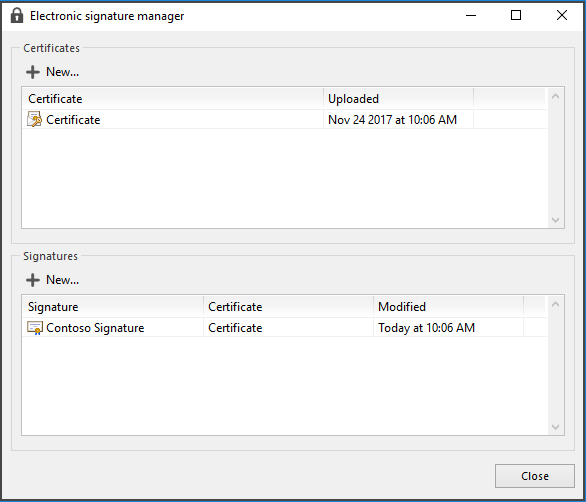Viewport: 586px width, 502px height.
Task: Sort certificates by Uploaded column header
Action: coord(398,99)
